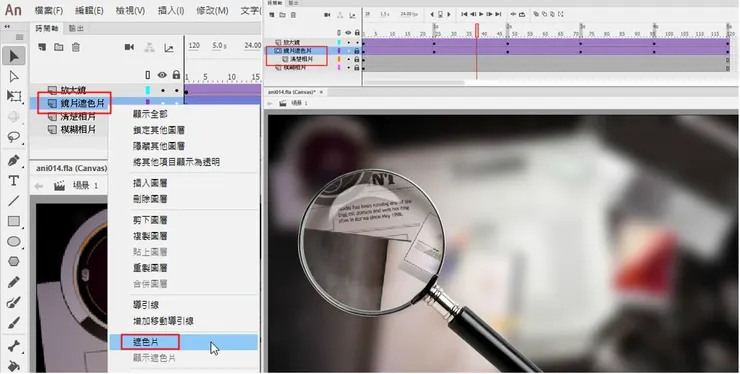The image size is (740, 374).
Task: Click trash delete-layer icon in left timeline
Action: [x=76, y=47]
